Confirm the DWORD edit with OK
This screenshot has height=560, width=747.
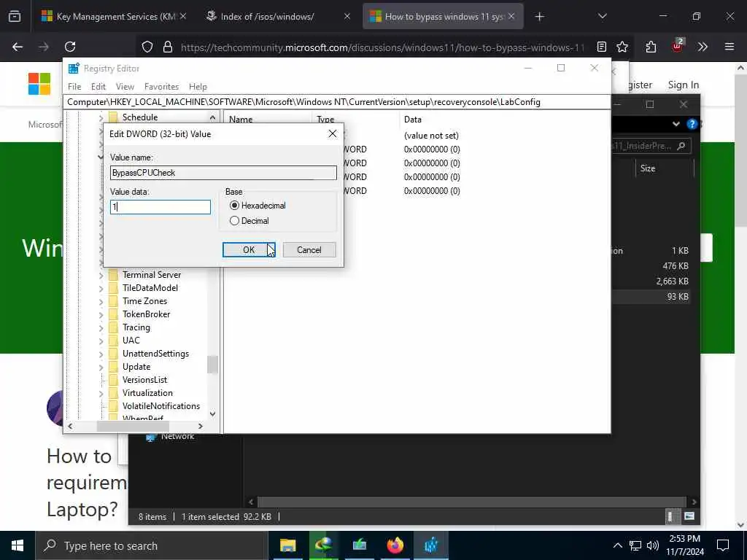(249, 250)
